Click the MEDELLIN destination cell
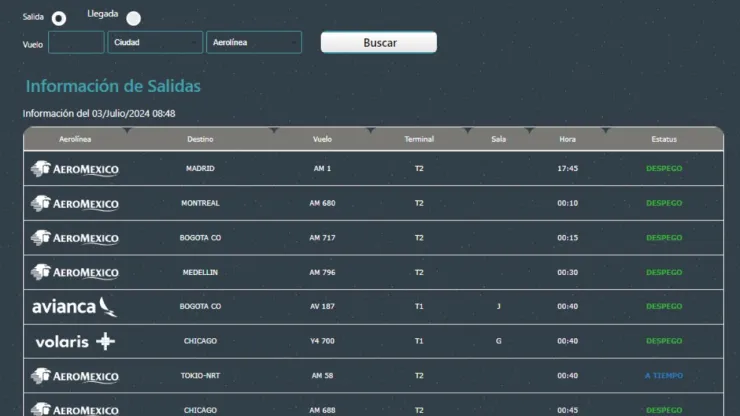Viewport: 740px width, 416px height. point(200,272)
